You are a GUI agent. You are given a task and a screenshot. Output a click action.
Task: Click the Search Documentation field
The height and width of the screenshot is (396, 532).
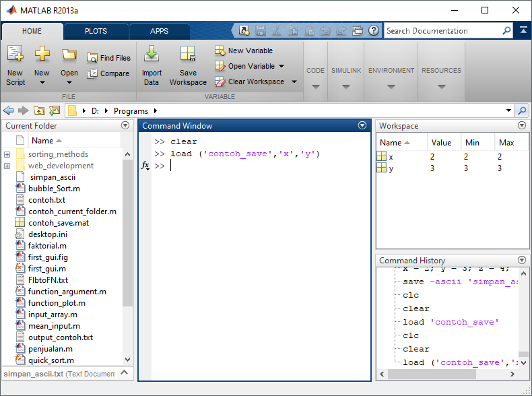[x=442, y=31]
